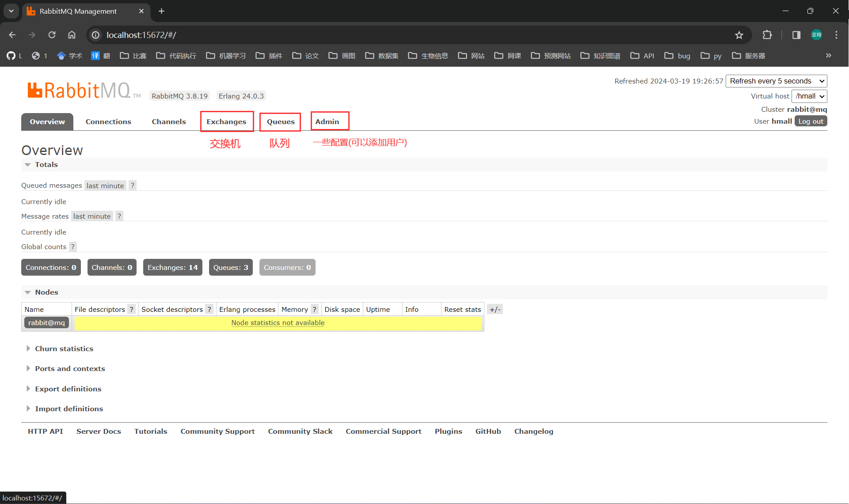
Task: Click the Log out button
Action: [x=811, y=121]
